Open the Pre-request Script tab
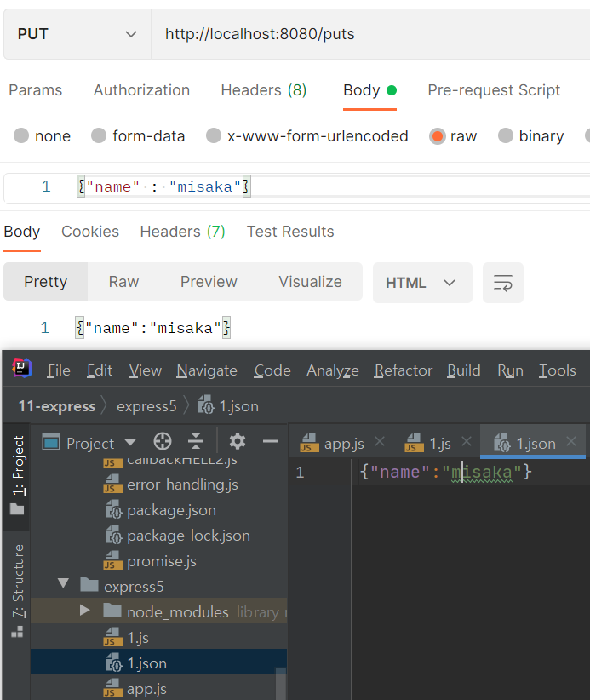 click(x=494, y=90)
